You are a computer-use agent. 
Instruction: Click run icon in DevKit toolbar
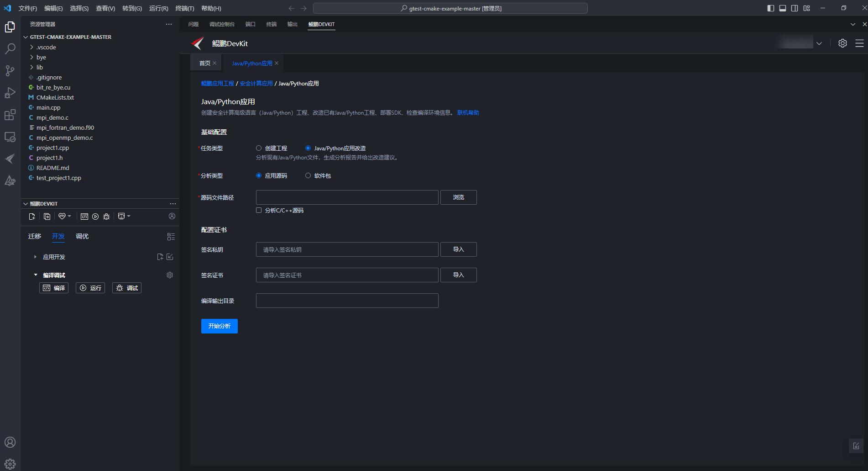pos(95,217)
